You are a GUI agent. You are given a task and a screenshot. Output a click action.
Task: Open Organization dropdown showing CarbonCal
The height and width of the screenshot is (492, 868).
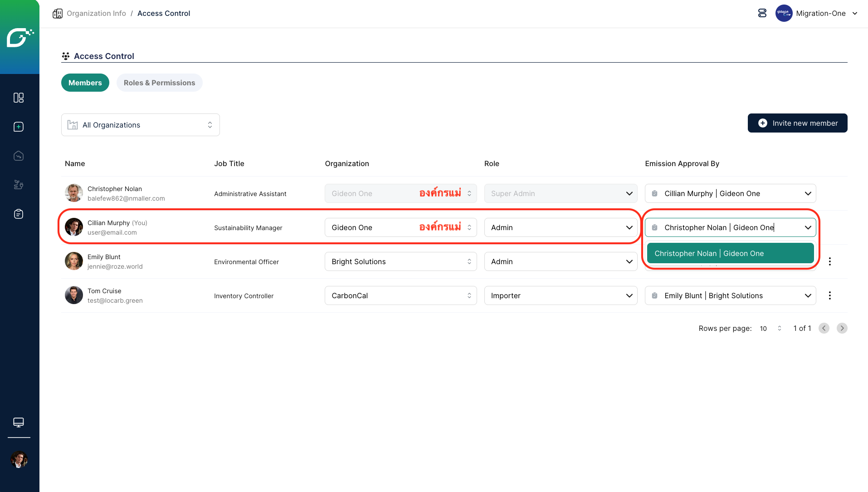pyautogui.click(x=400, y=295)
